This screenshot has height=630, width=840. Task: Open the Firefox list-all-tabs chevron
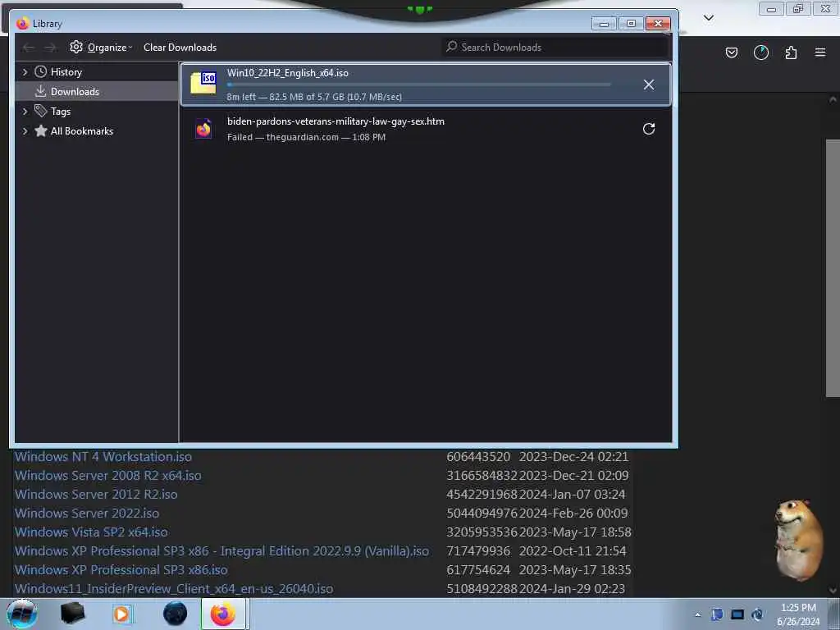(x=709, y=18)
